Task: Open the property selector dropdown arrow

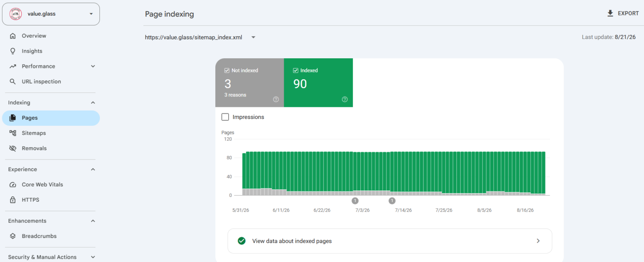Action: click(91, 14)
